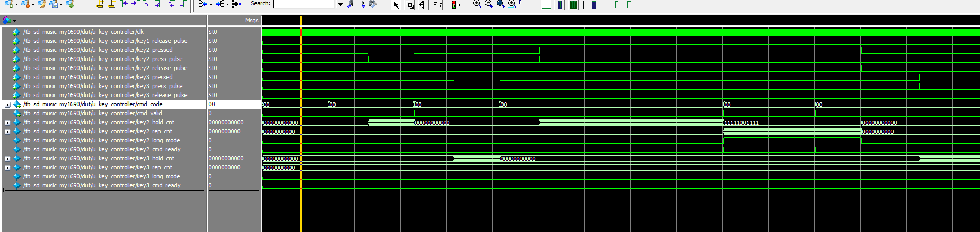Open search options icon beside binoculars

coord(373,4)
